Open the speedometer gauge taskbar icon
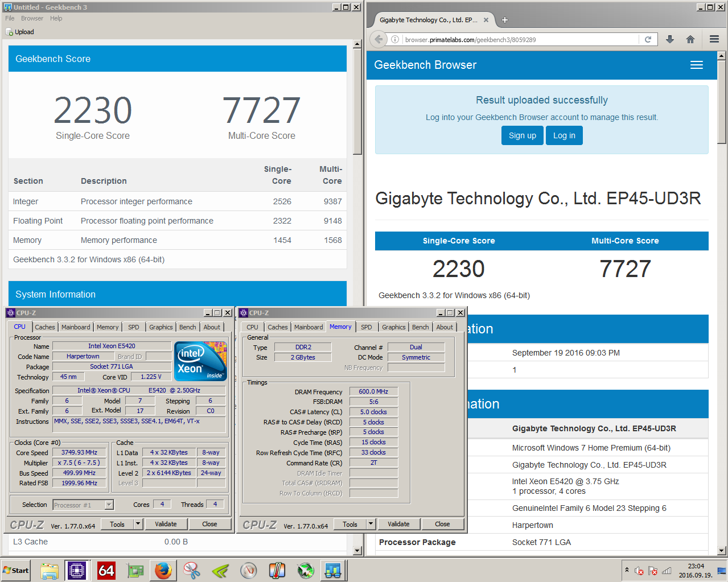This screenshot has width=728, height=582. click(x=249, y=570)
